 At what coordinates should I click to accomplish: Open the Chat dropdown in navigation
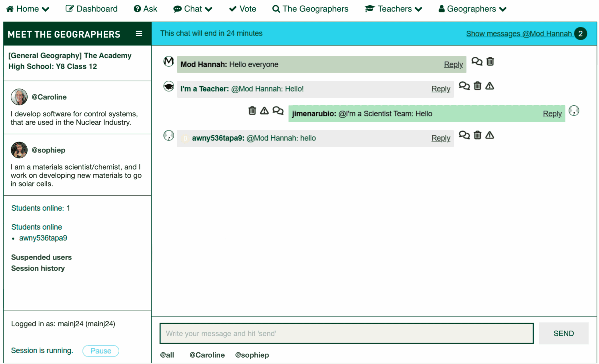193,9
